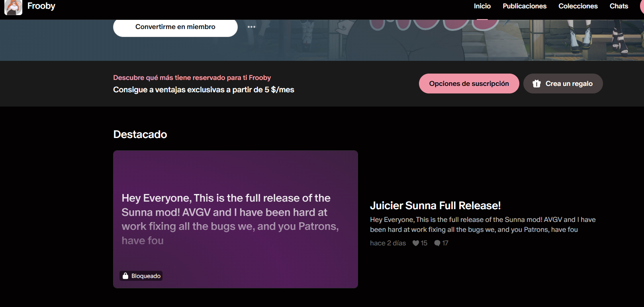
Task: Click Opciones de suscripción button
Action: coord(469,84)
